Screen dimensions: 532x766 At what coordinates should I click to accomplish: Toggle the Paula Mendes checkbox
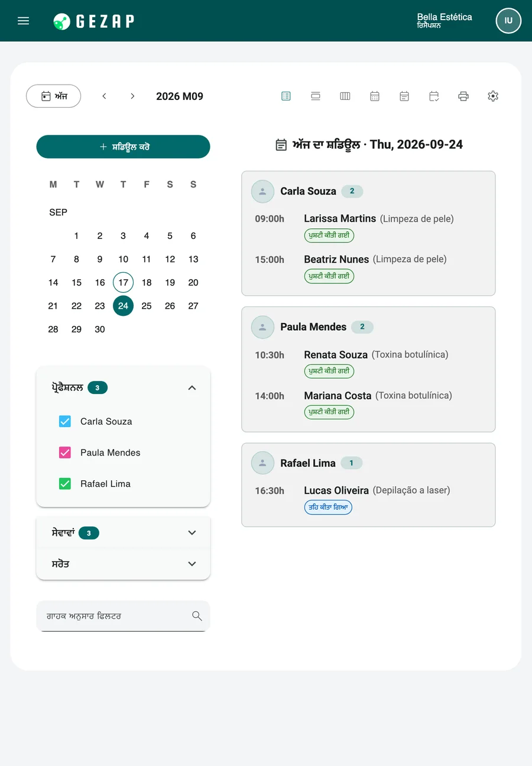[x=65, y=453]
